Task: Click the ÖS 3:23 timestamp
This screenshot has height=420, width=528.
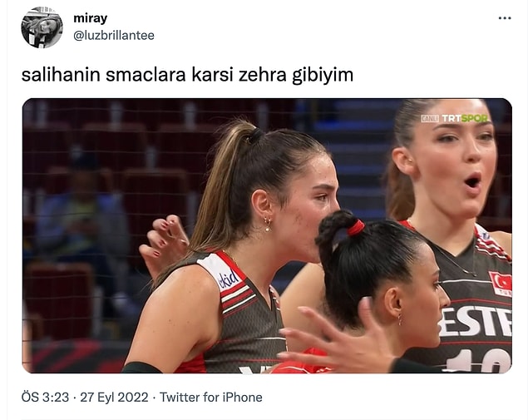Action: click(x=45, y=397)
